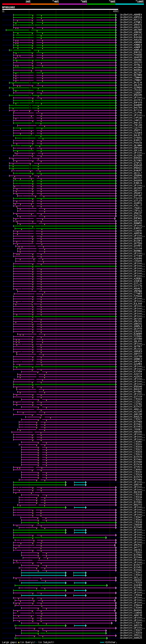Open UniRef100_Q4YT72 hit
This screenshot has width=146, height=644.
(131, 547)
